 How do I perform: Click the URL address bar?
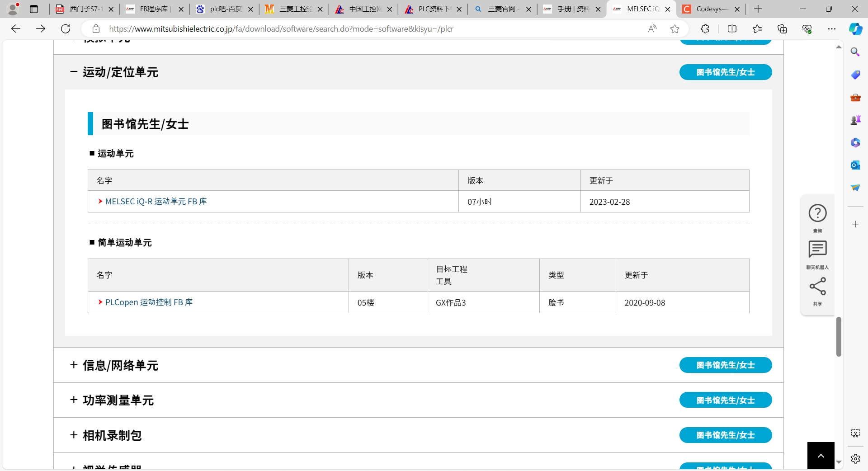[362, 29]
